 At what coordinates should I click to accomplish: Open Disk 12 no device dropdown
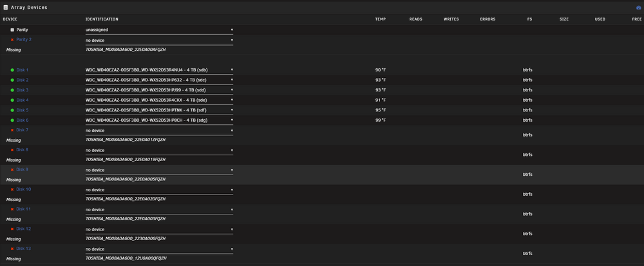pos(159,229)
